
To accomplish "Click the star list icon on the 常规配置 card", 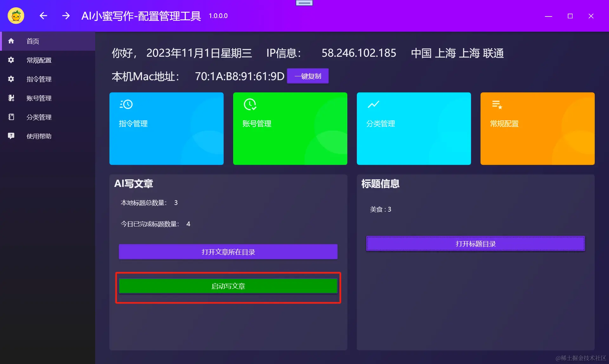I will (x=497, y=104).
